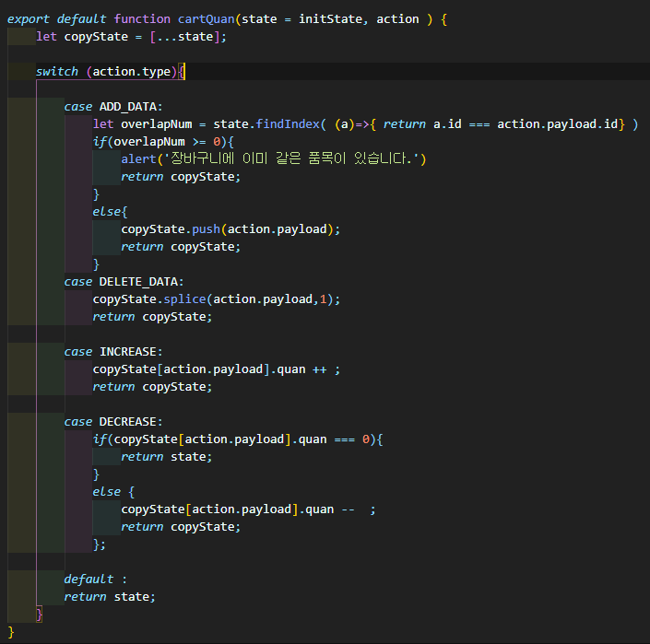The width and height of the screenshot is (650, 644).
Task: Click the 'quan --' decrement line
Action: point(248,509)
